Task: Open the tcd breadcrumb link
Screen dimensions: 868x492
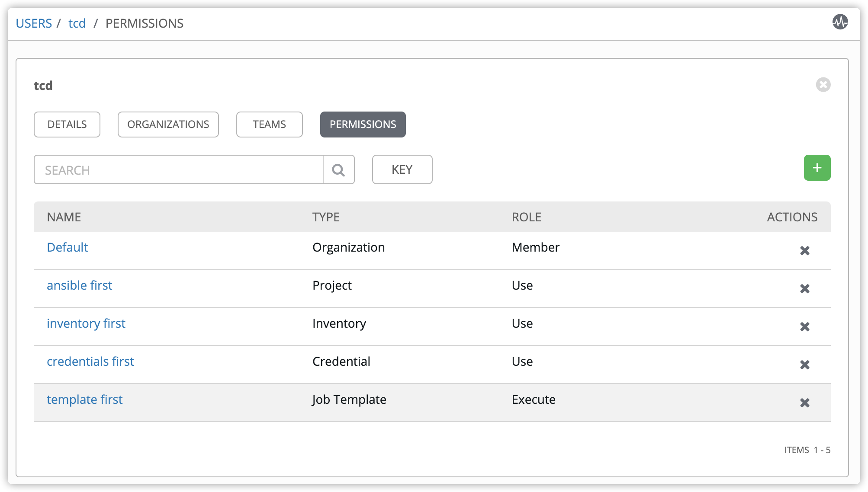Action: coord(77,23)
